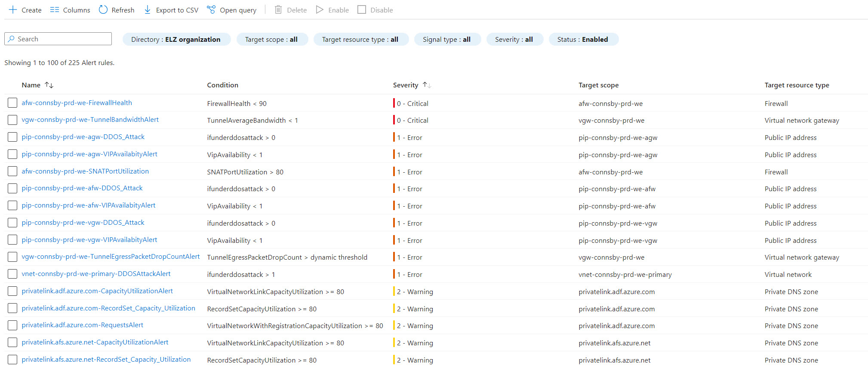Open the Target scope filter

(x=272, y=39)
